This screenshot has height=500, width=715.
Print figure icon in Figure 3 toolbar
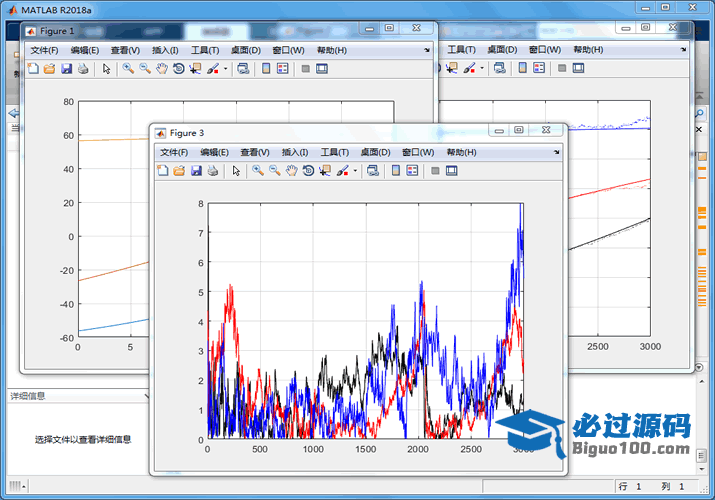[x=212, y=171]
